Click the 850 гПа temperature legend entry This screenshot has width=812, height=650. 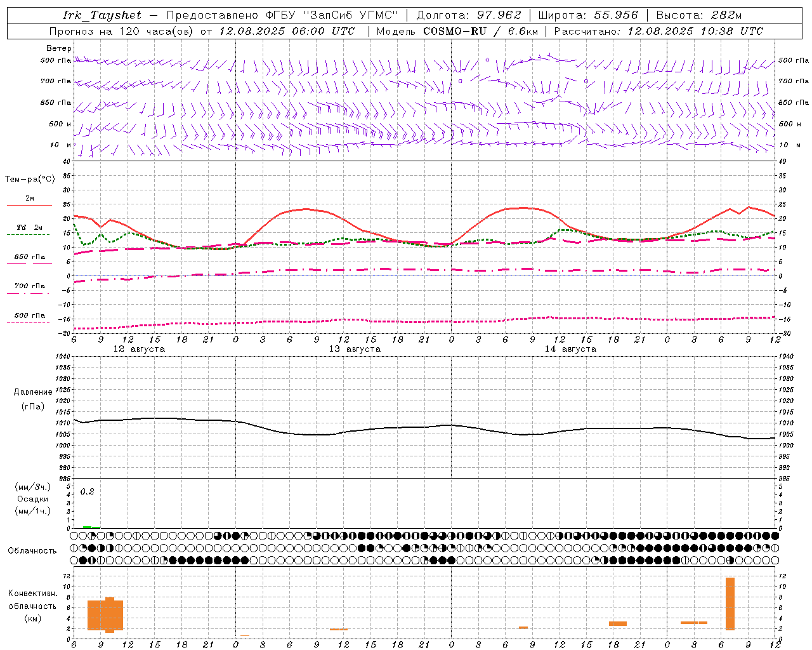29,257
